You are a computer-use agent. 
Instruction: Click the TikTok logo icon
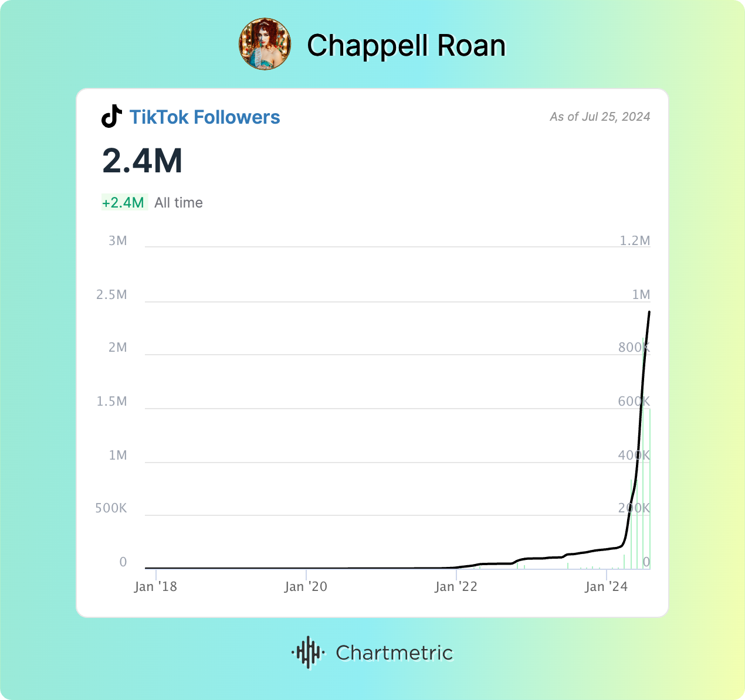pos(111,117)
